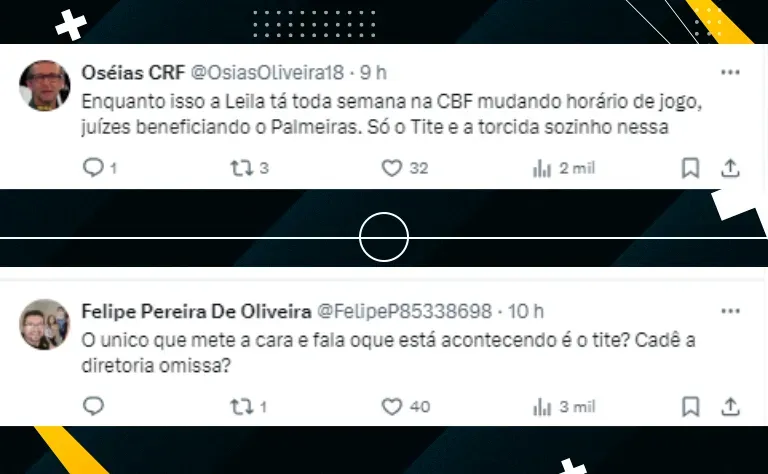Image resolution: width=768 pixels, height=474 pixels.
Task: Bookmark Felipe Pereira De Oliveira's tweet
Action: [x=691, y=407]
